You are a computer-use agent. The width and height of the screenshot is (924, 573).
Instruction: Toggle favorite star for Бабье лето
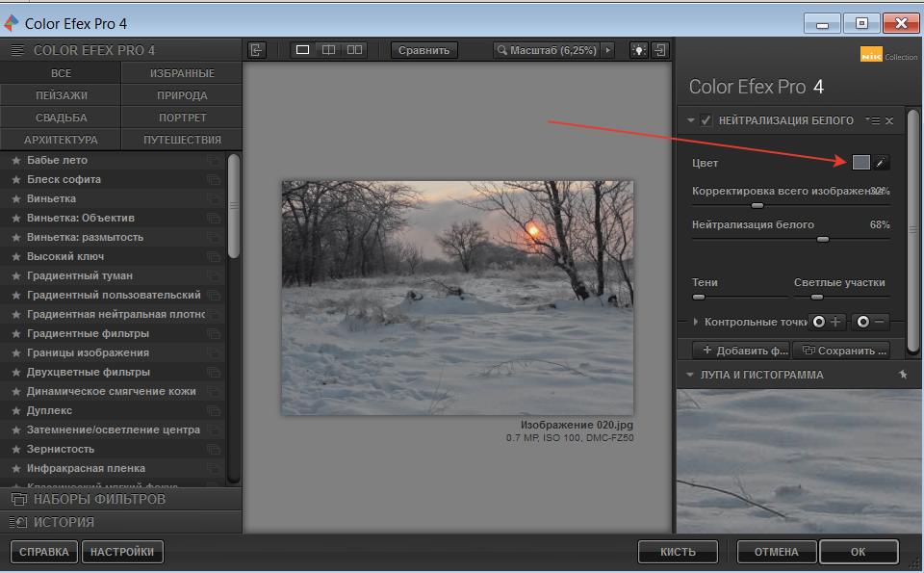[16, 161]
